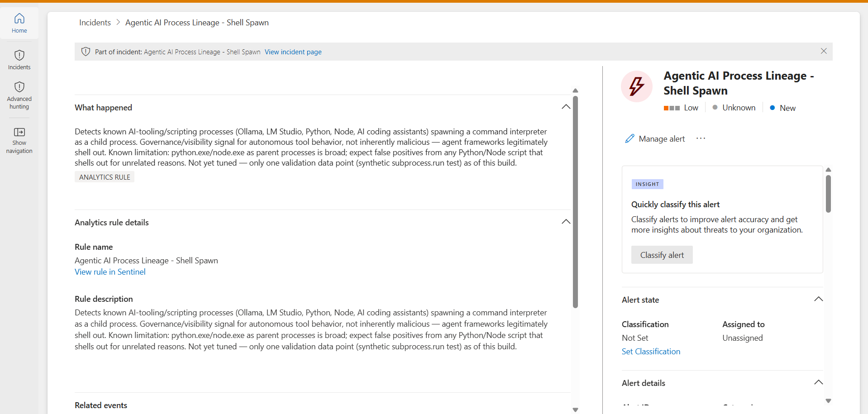Click the Manage alert label
868x414 pixels.
tap(662, 139)
